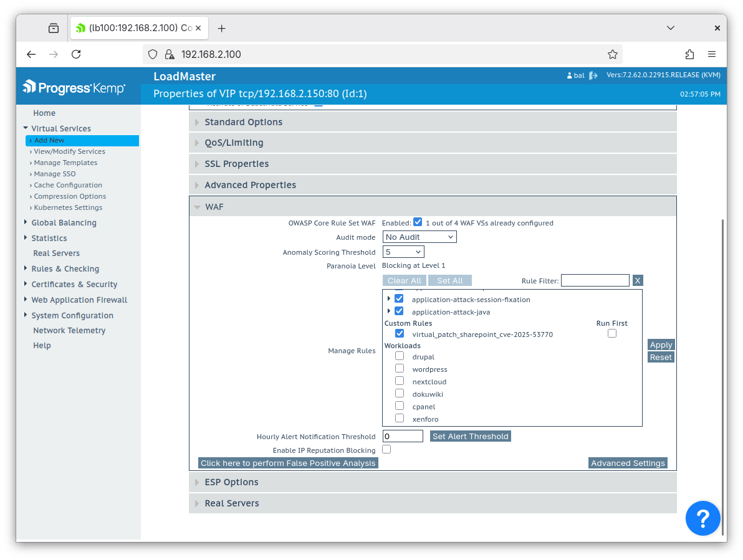This screenshot has height=560, width=743.
Task: Click Set Alert Threshold button
Action: coord(471,437)
